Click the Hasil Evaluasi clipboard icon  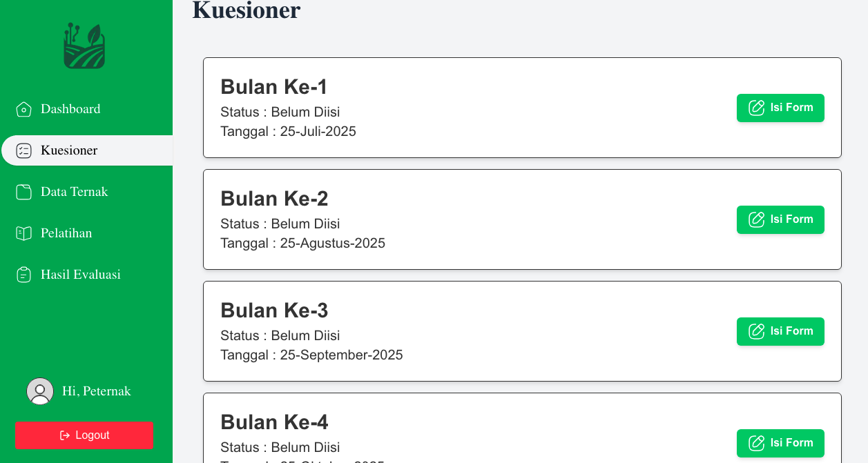23,275
